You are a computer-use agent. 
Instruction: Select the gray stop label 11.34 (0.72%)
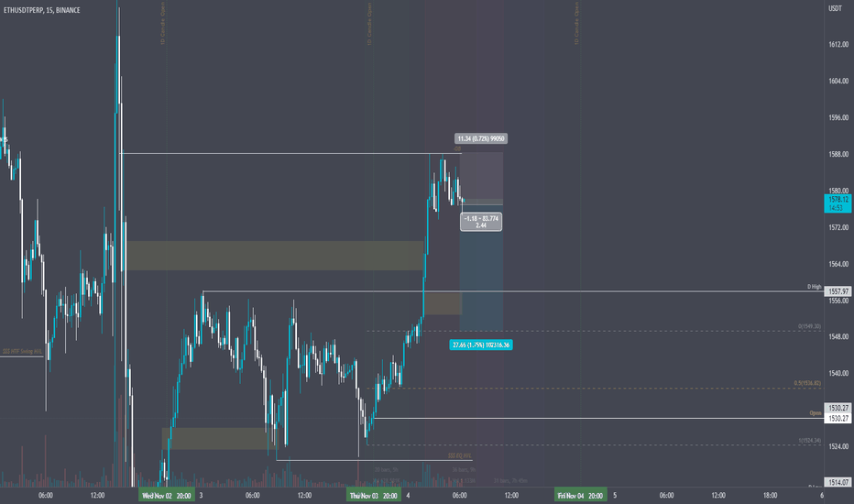[x=481, y=139]
